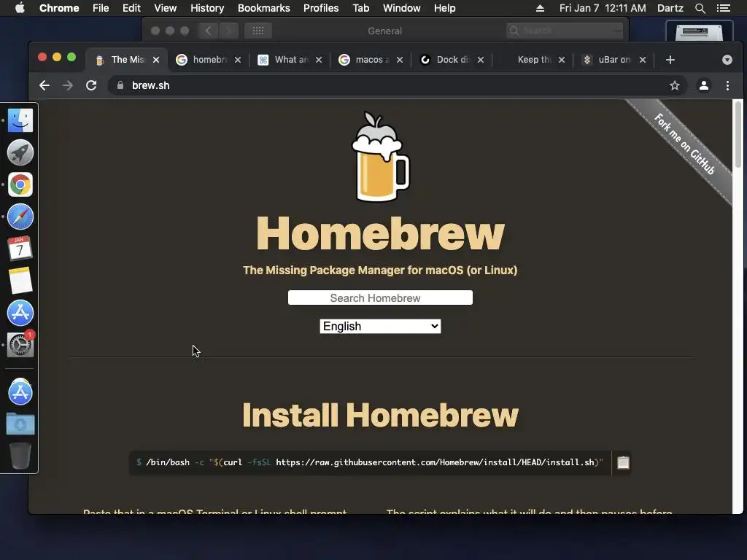The image size is (747, 560).
Task: Open the Trash in the Dock
Action: click(x=20, y=455)
